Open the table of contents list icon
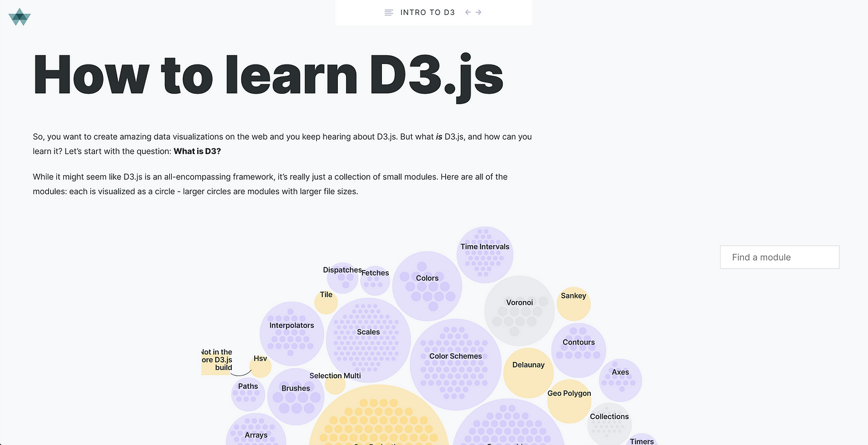This screenshot has width=868, height=445. [389, 12]
